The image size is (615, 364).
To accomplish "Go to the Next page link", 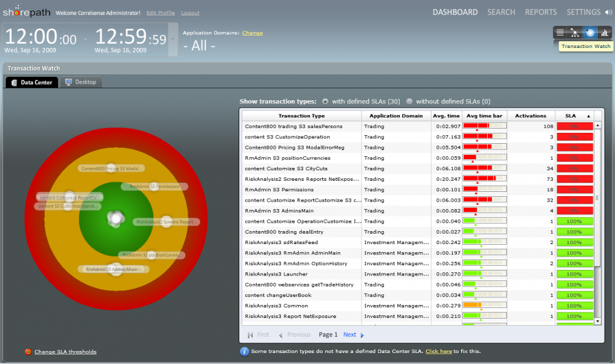I will click(349, 334).
